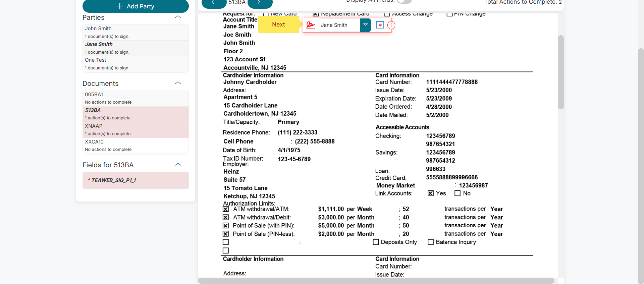Click Money Market number 123456987

(x=474, y=185)
